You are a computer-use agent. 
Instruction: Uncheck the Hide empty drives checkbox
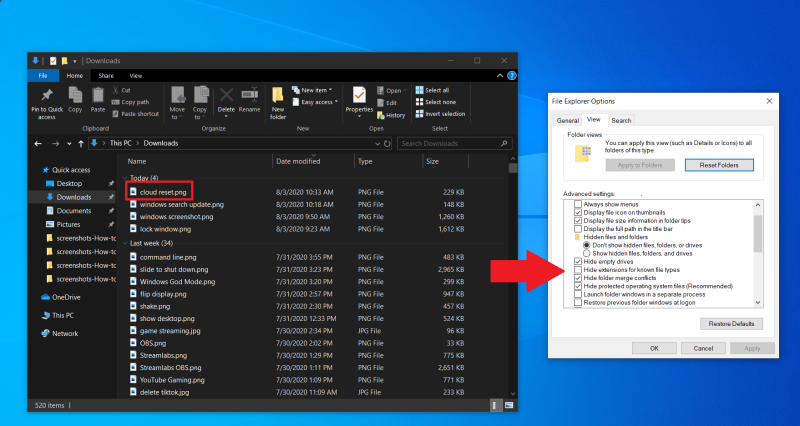[578, 262]
